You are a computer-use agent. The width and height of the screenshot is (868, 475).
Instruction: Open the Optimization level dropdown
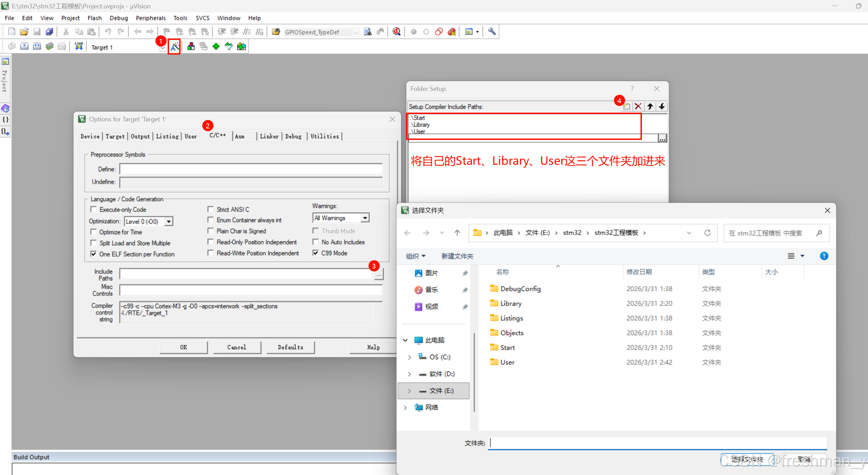click(169, 221)
